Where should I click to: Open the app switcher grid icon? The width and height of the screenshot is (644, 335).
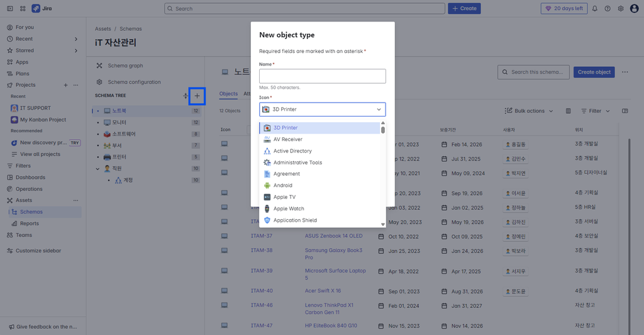(23, 8)
